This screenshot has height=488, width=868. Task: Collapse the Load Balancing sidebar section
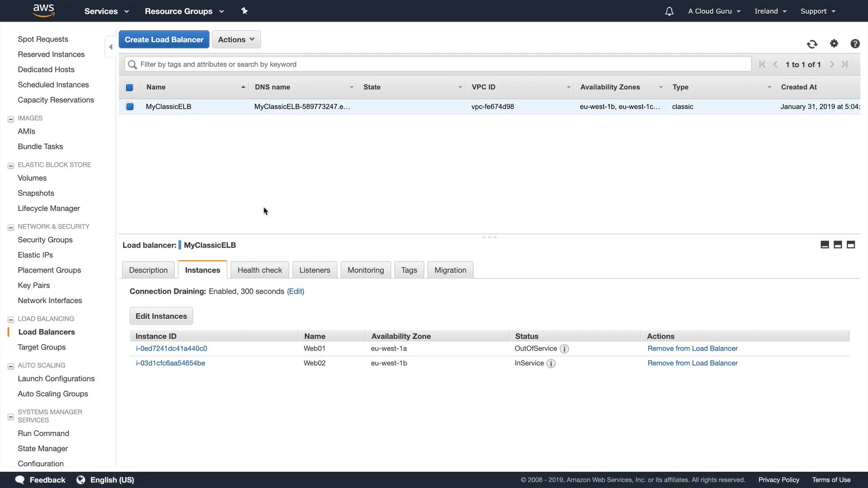[x=11, y=319]
